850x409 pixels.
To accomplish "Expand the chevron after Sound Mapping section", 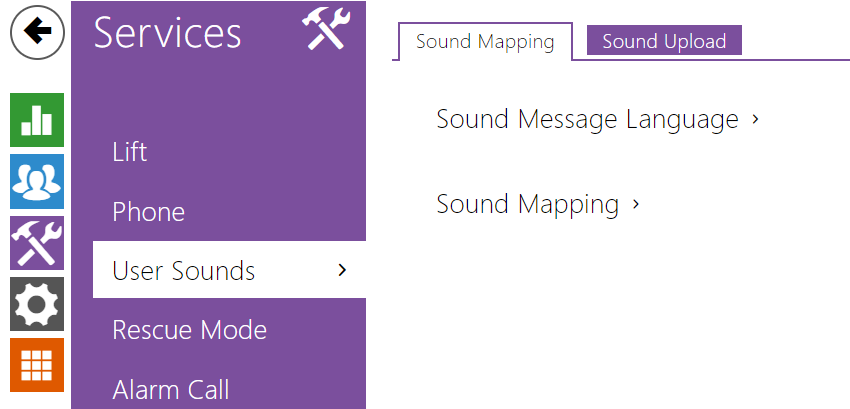I will click(636, 204).
